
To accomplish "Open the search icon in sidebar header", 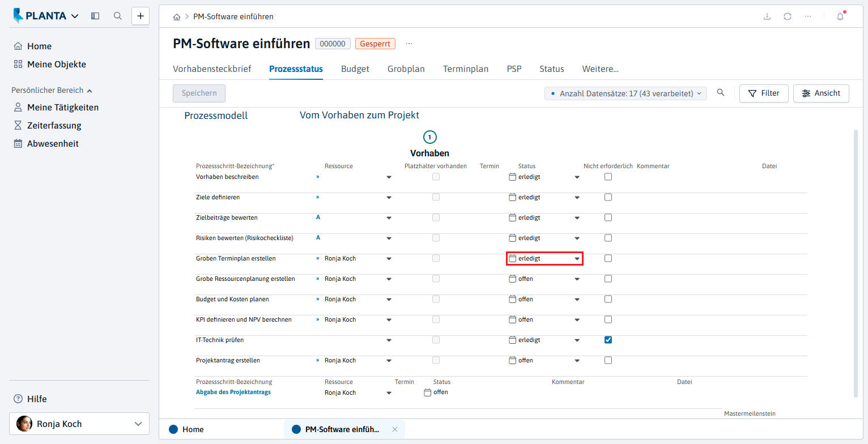I will coord(118,16).
